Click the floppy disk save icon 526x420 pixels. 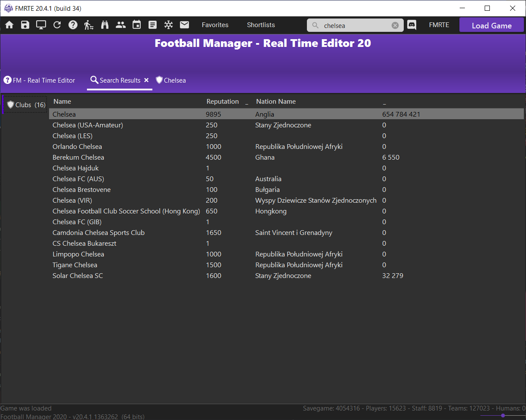pyautogui.click(x=25, y=25)
